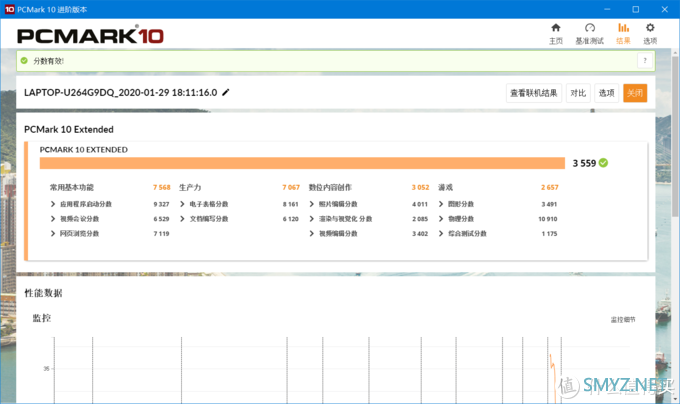Click green validation check next to 3 559

pyautogui.click(x=603, y=163)
